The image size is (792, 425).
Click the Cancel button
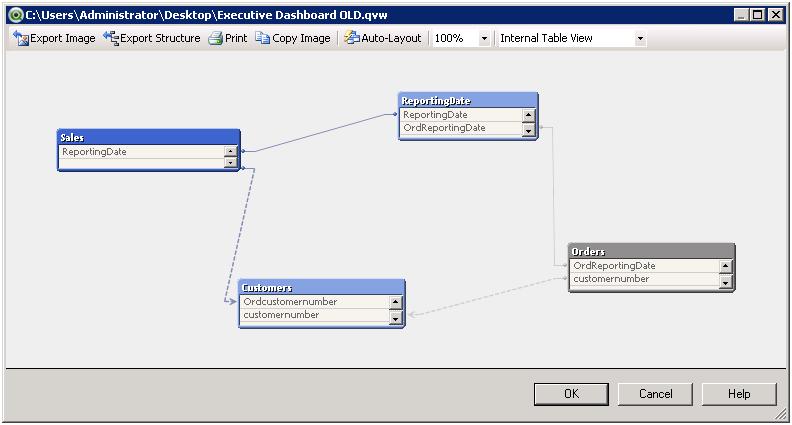pos(655,394)
